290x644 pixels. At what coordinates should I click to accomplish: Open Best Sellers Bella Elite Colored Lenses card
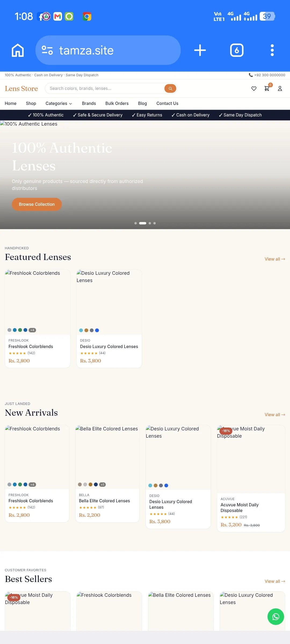pos(181,611)
